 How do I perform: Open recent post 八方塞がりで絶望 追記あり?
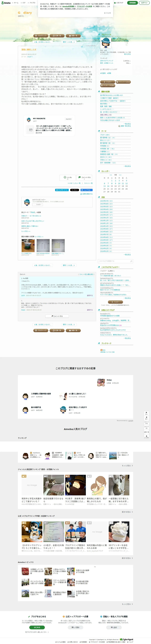pyautogui.click(x=109, y=98)
